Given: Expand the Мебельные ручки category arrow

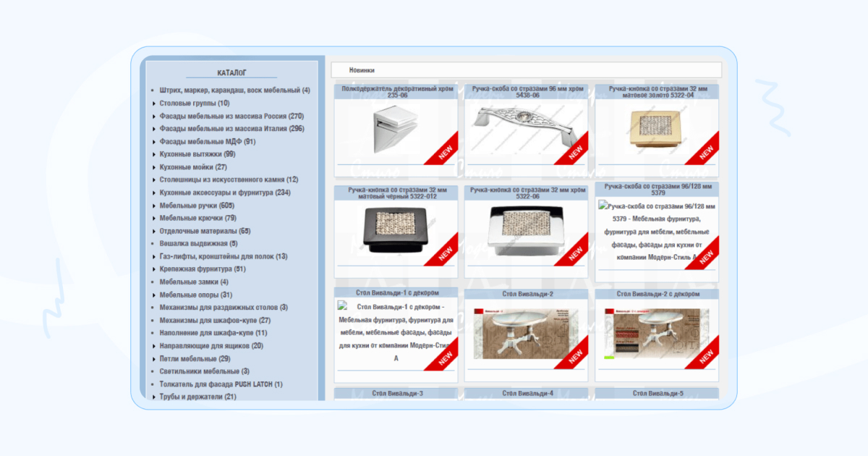Looking at the screenshot, I should click(153, 206).
